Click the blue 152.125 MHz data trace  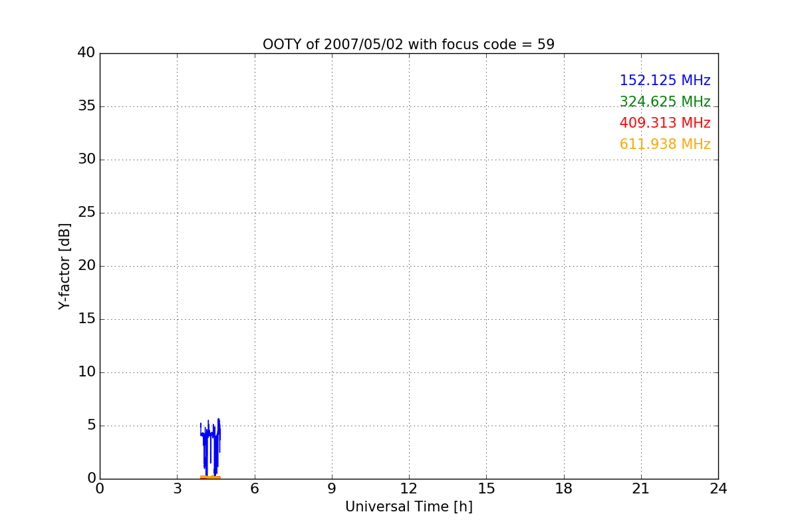pyautogui.click(x=210, y=447)
